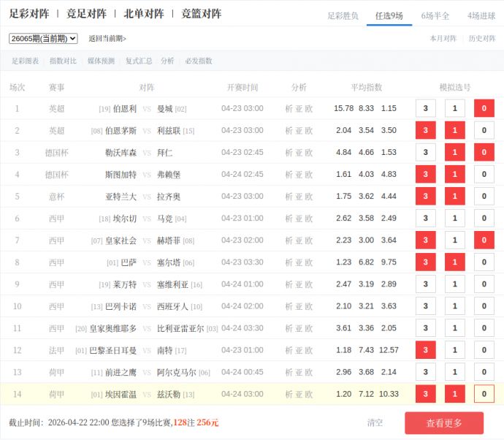This screenshot has height=440, width=504.
Task: Toggle pick 1 for 巴萨 vs 塞尔塔
Action: [454, 262]
